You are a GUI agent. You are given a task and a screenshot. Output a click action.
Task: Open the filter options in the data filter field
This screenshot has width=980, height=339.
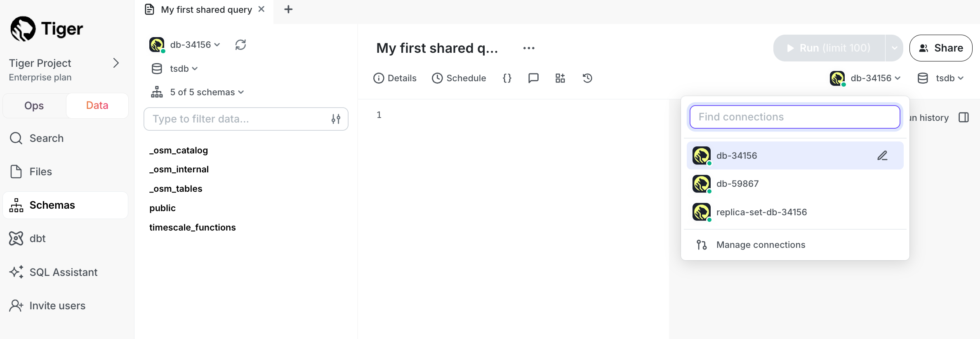click(x=336, y=119)
